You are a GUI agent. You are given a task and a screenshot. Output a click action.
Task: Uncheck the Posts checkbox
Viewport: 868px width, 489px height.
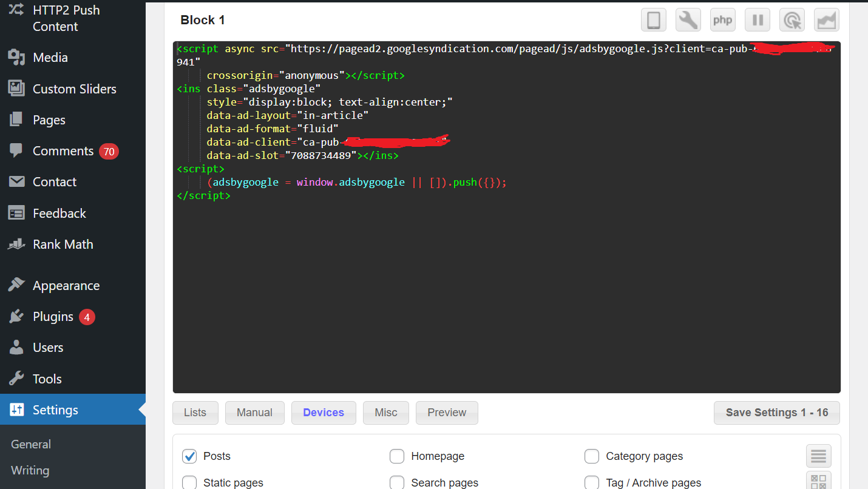[x=190, y=456]
